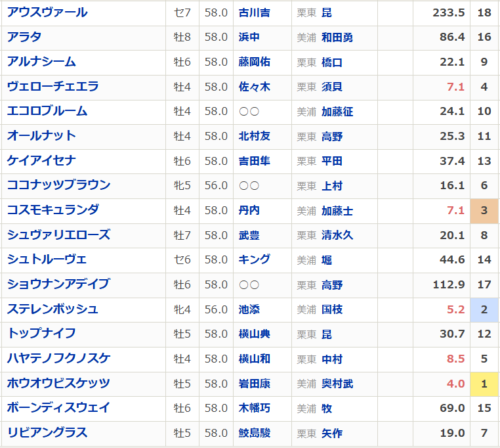Click the blue popularity cell 2
Image resolution: width=500 pixels, height=448 pixels.
[x=484, y=310]
